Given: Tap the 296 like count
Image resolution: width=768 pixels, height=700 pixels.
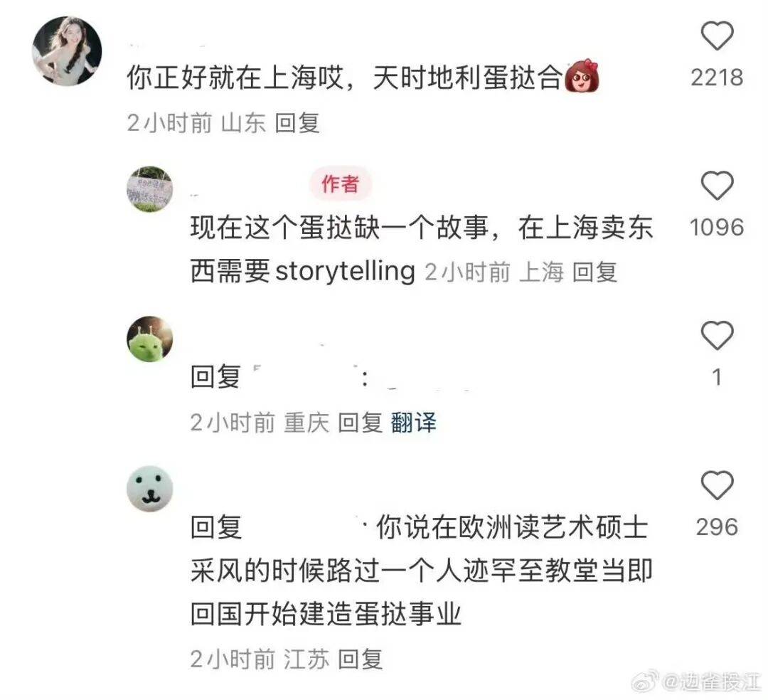Looking at the screenshot, I should click(x=717, y=527).
